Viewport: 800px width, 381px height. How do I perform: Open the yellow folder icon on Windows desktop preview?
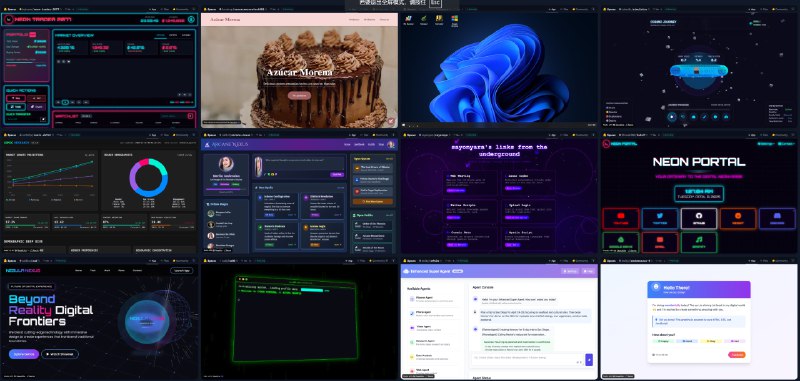[438, 19]
